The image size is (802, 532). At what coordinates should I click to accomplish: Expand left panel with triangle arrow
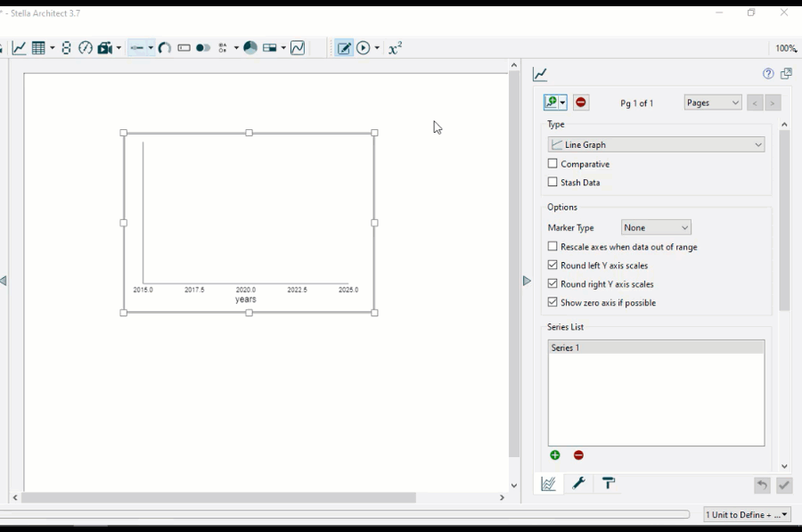click(4, 281)
